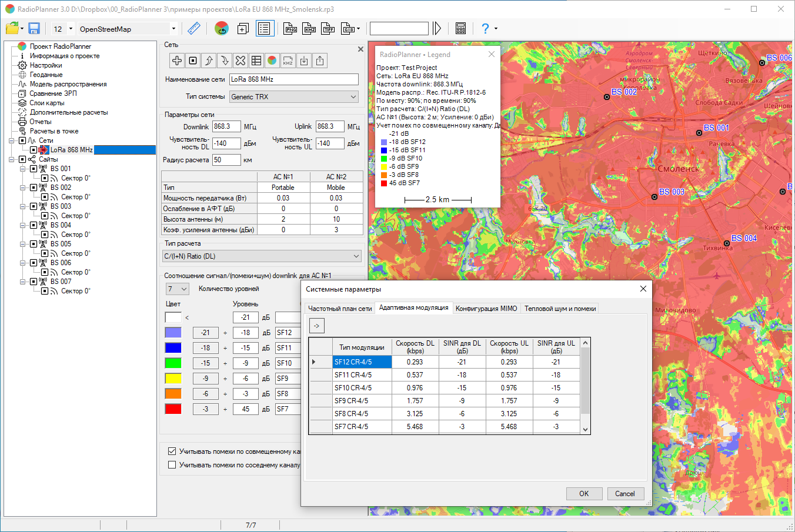Expand the OpenStreetMap base map dropdown
Image resolution: width=795 pixels, height=532 pixels.
pos(173,29)
